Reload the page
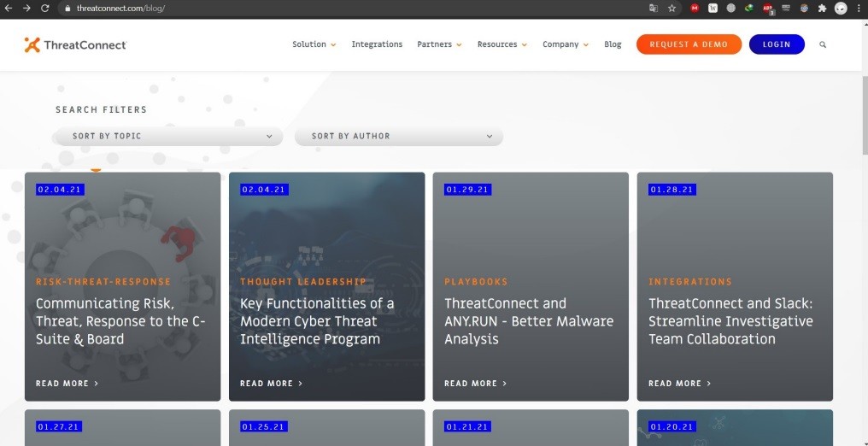The image size is (868, 446). 45,8
